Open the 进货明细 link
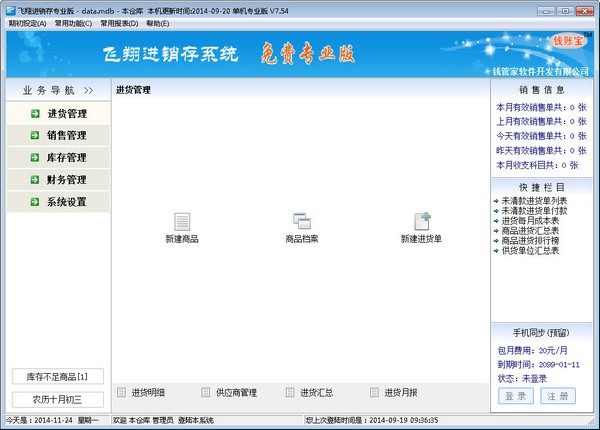 148,393
